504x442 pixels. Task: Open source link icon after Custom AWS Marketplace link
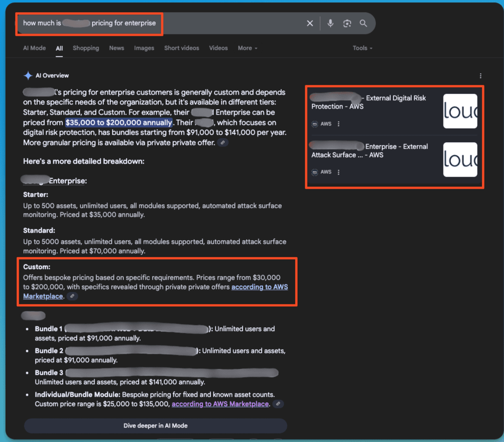72,296
